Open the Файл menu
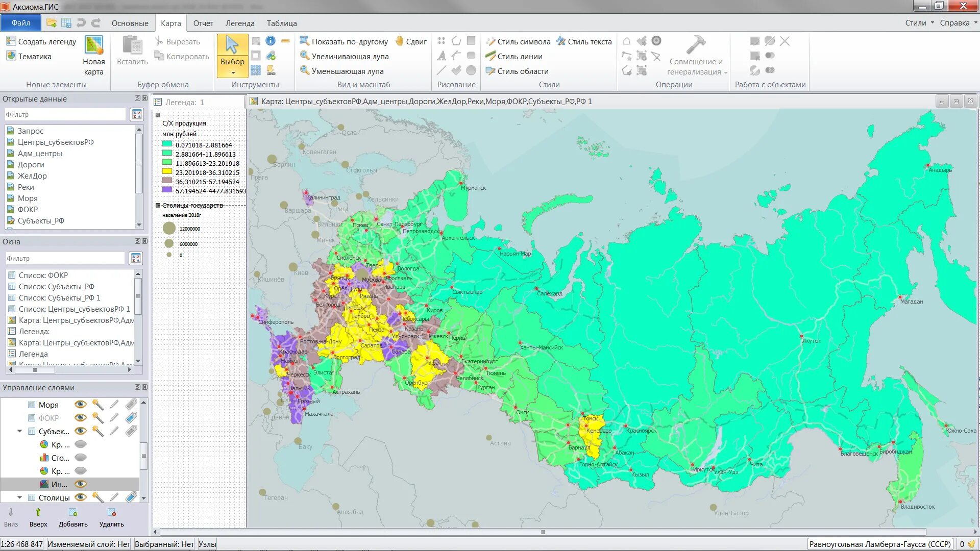This screenshot has width=980, height=551. tap(21, 23)
